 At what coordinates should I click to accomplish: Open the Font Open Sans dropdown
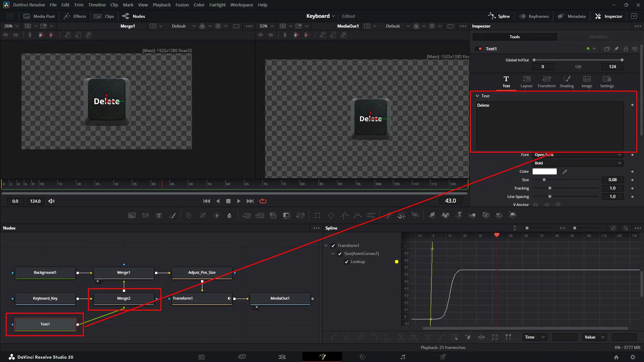point(578,155)
